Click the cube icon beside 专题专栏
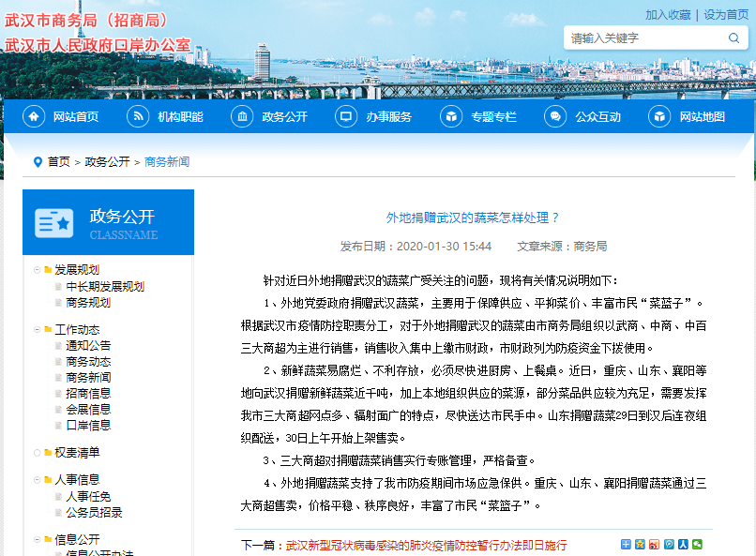The image size is (756, 556). point(452,116)
